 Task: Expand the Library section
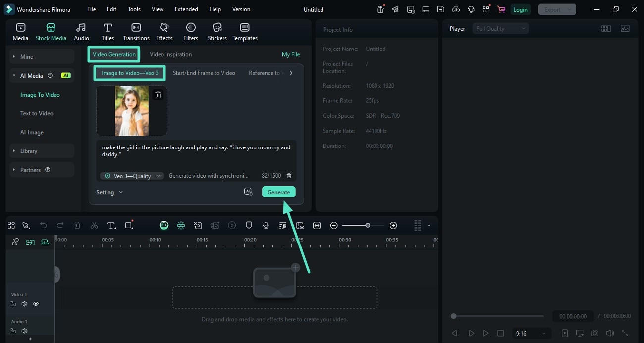[42, 151]
